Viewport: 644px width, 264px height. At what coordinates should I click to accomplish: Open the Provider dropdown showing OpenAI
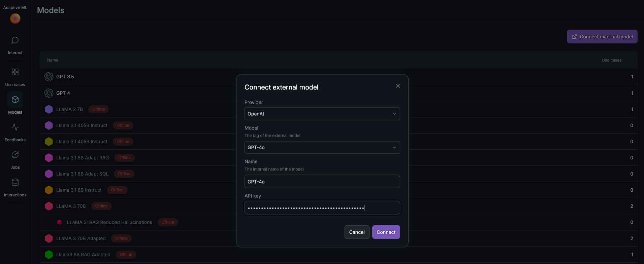pyautogui.click(x=322, y=114)
